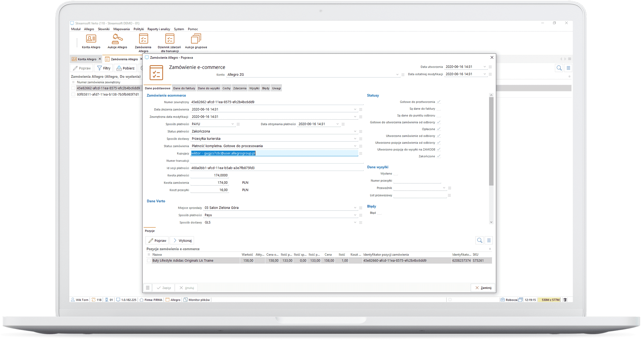Click Robocza icon in status bar

tap(503, 300)
